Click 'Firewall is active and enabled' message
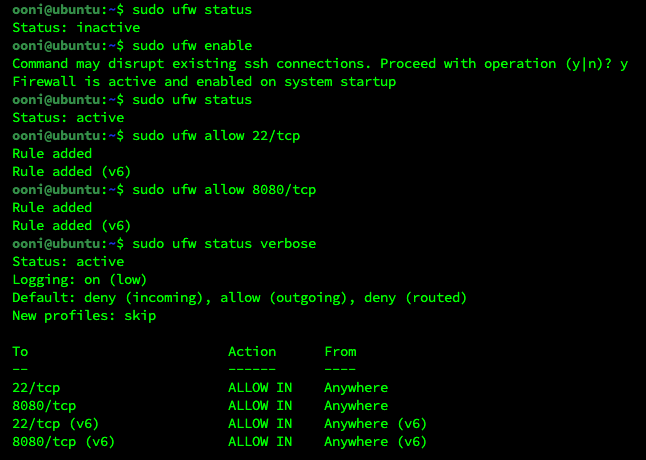This screenshot has height=460, width=646. (x=132, y=82)
